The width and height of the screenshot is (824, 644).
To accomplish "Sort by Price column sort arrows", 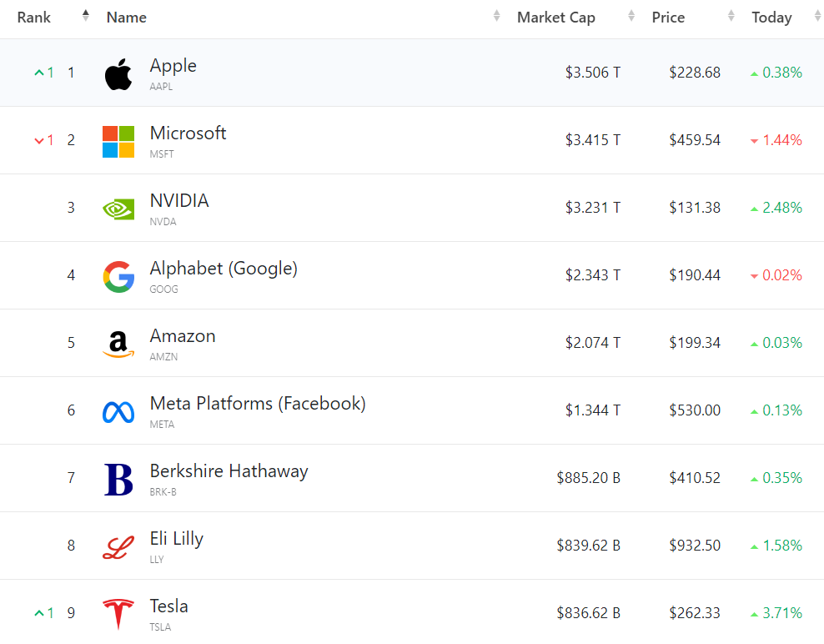I will click(x=731, y=16).
